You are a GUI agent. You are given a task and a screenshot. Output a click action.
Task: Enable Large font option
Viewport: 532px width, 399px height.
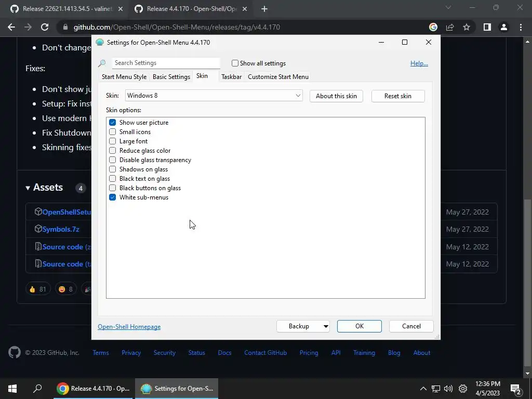pos(112,141)
